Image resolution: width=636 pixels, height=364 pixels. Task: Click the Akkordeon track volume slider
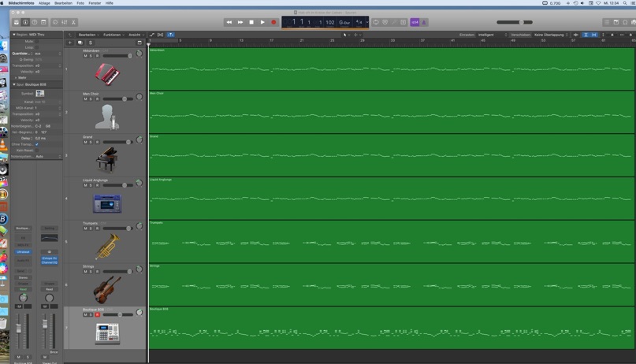tap(117, 56)
